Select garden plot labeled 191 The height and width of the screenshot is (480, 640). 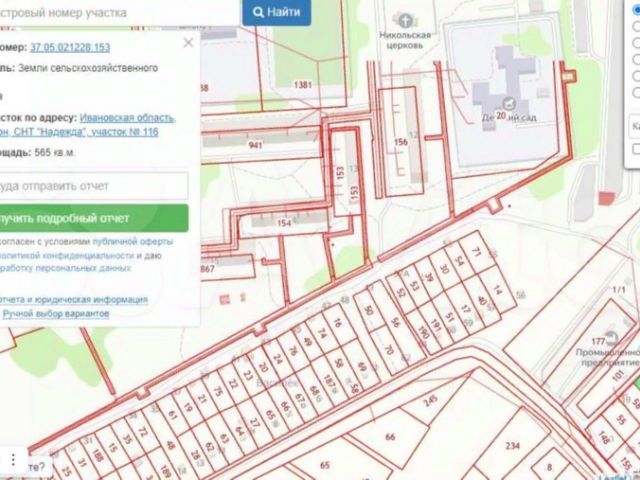tap(436, 327)
